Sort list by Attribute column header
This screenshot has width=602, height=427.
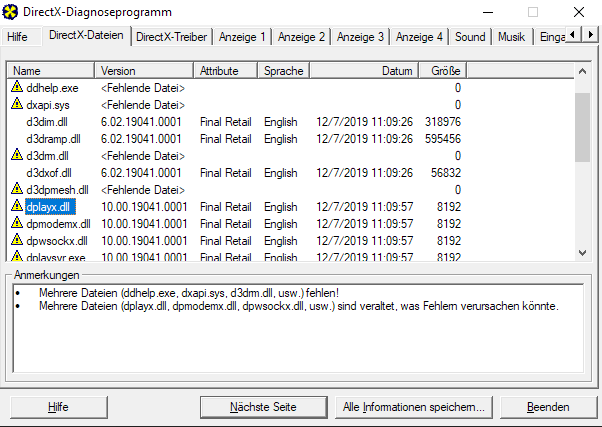click(x=226, y=71)
